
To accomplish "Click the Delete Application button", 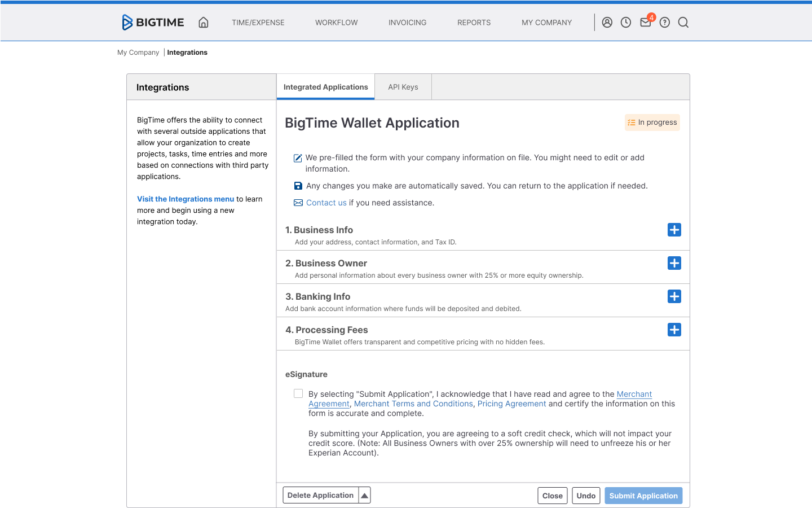I will pos(321,496).
